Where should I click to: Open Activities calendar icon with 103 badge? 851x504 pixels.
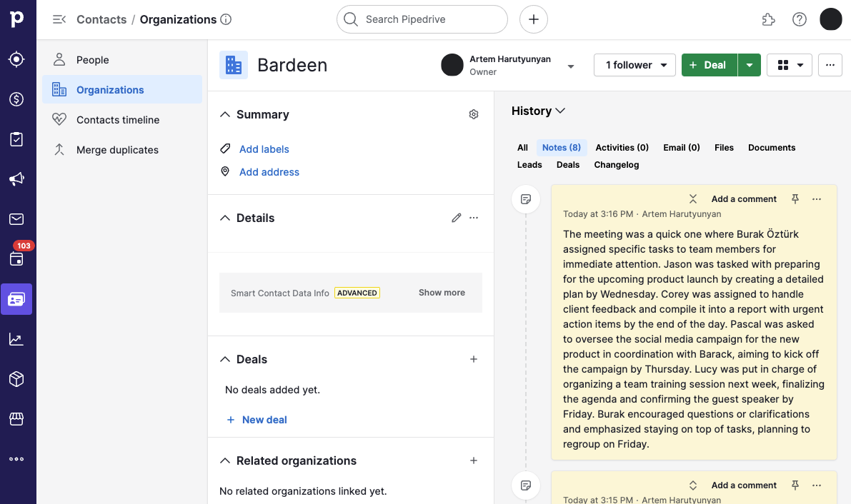pyautogui.click(x=16, y=258)
